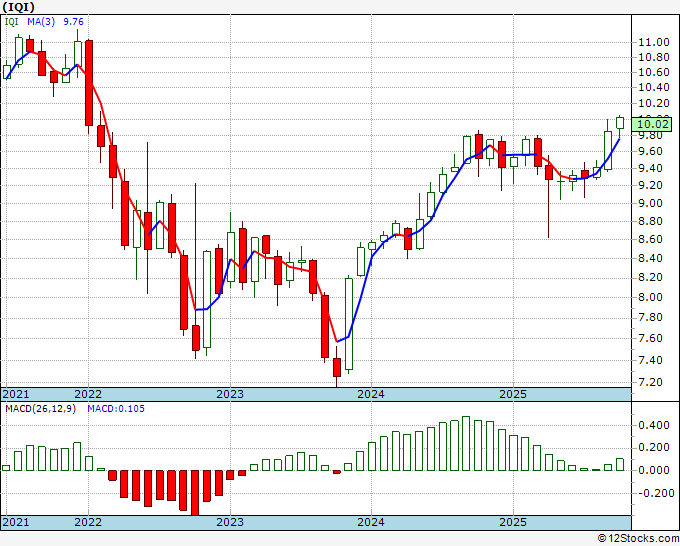Click the lowest red MACD histogram bar
Viewport: 680px width, 546px height.
point(195,493)
